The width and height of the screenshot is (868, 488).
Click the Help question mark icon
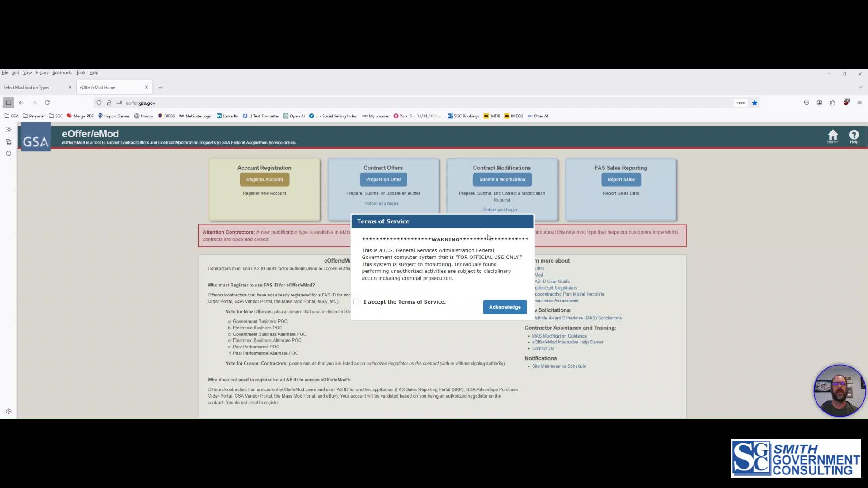point(854,136)
